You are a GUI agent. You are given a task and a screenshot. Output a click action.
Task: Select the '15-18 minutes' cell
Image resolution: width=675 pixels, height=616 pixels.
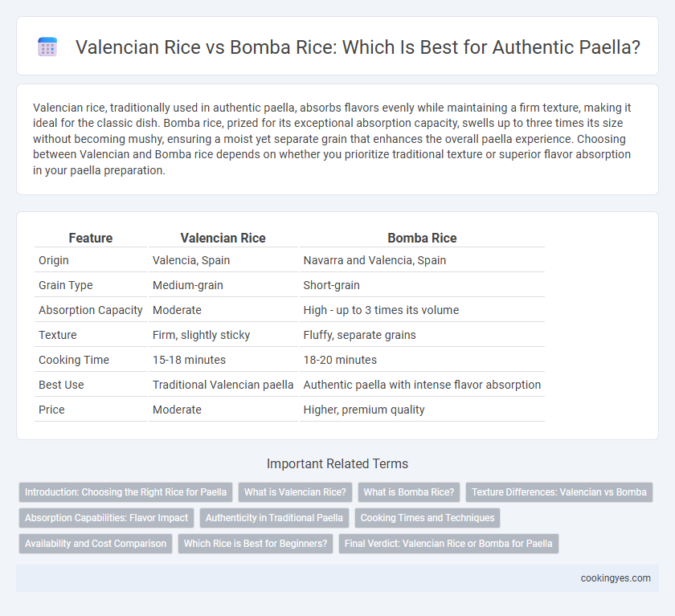pos(189,360)
